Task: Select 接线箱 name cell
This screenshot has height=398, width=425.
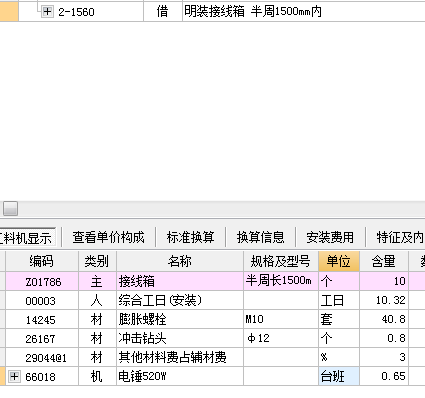Action: pyautogui.click(x=180, y=281)
